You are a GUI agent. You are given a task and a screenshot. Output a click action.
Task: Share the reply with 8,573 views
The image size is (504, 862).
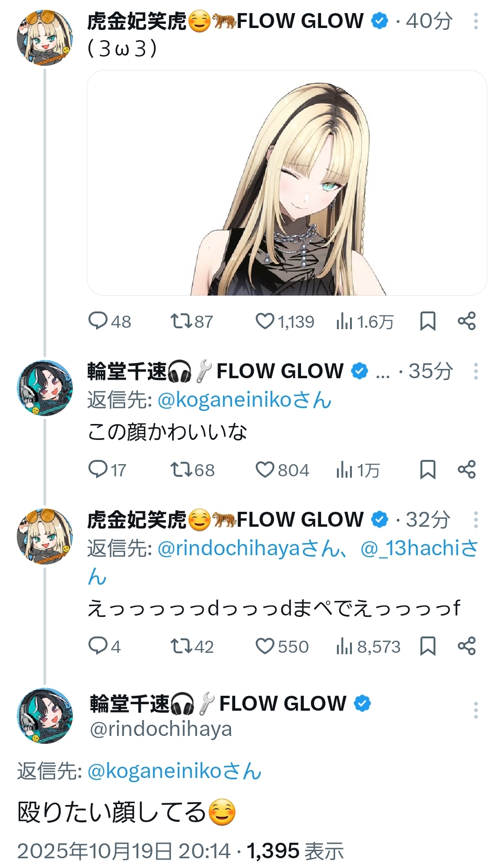(466, 646)
